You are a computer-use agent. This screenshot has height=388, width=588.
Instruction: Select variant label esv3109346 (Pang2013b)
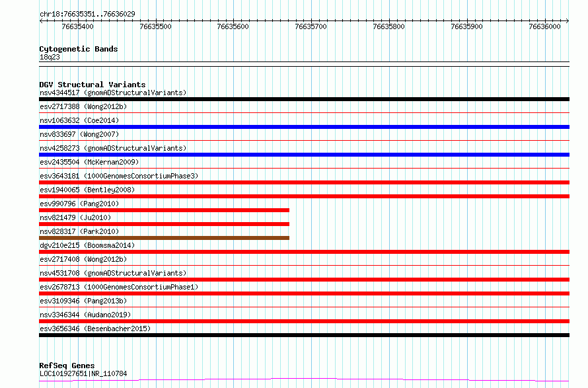(83, 301)
